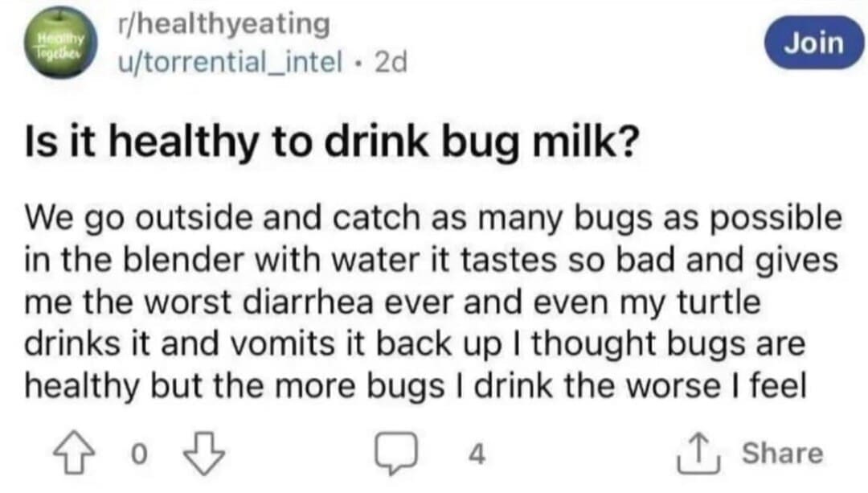The width and height of the screenshot is (868, 493).
Task: Click the 2d post timestamp
Action: click(391, 60)
